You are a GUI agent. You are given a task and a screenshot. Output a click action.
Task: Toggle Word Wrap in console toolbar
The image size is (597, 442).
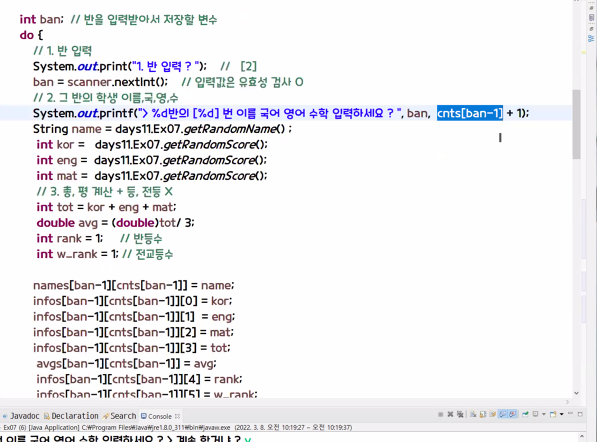click(493, 414)
